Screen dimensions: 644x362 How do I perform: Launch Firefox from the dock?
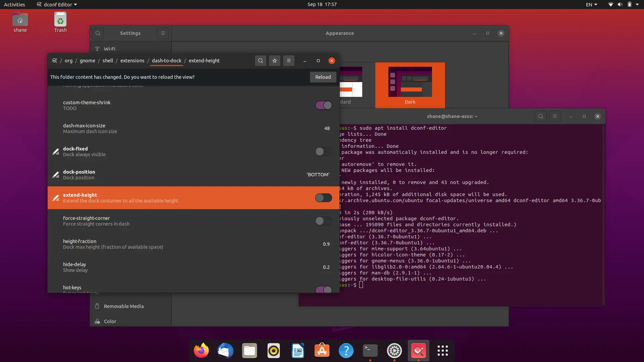[201, 351]
